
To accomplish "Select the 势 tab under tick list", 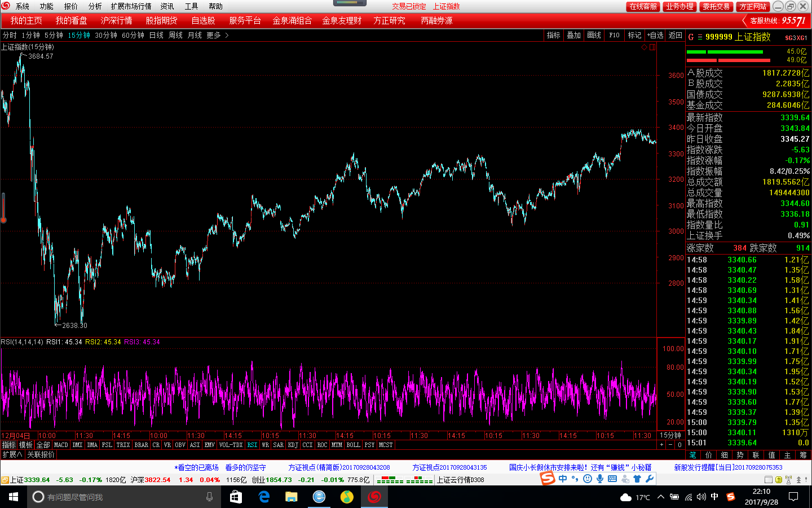I will click(740, 454).
